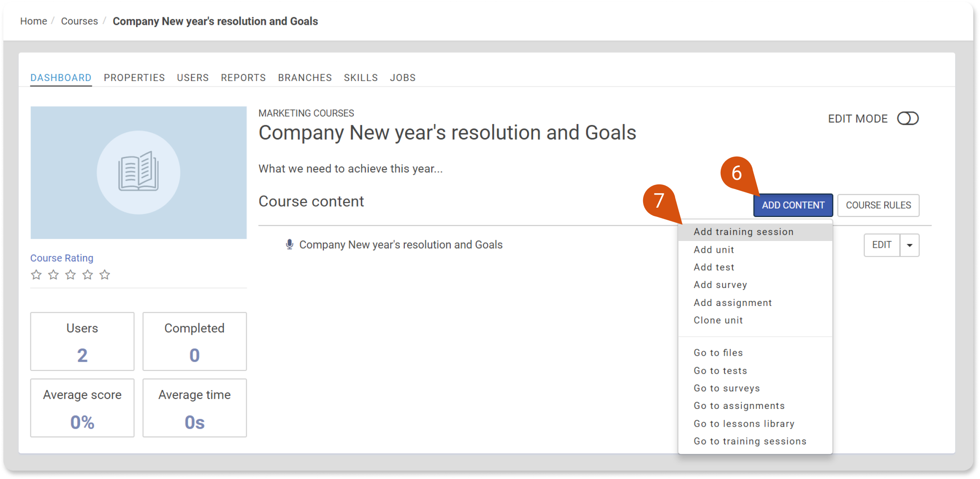Open the Course Rating link

[x=62, y=258]
